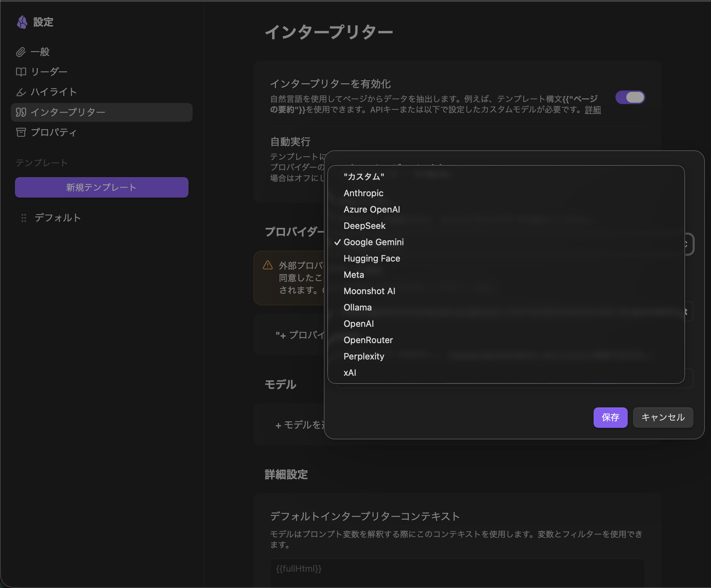Open the 詳細 link in interpreter description
This screenshot has height=588, width=711.
point(593,110)
